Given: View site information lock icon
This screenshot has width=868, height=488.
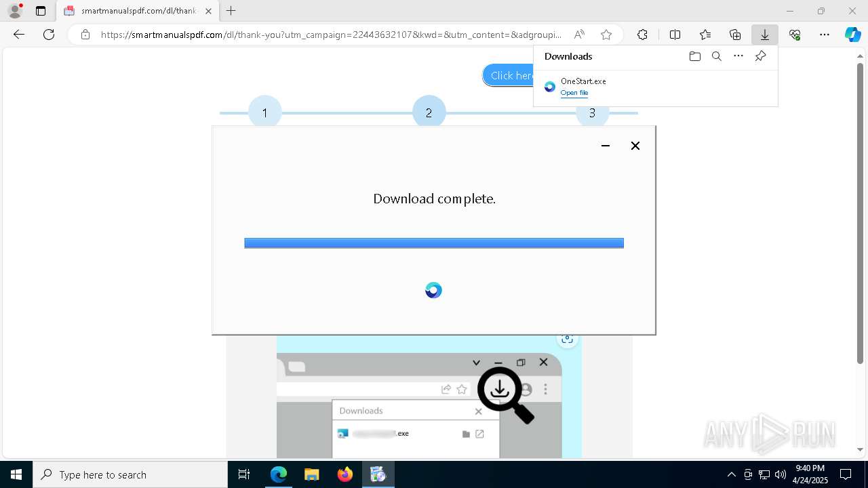Looking at the screenshot, I should (85, 35).
